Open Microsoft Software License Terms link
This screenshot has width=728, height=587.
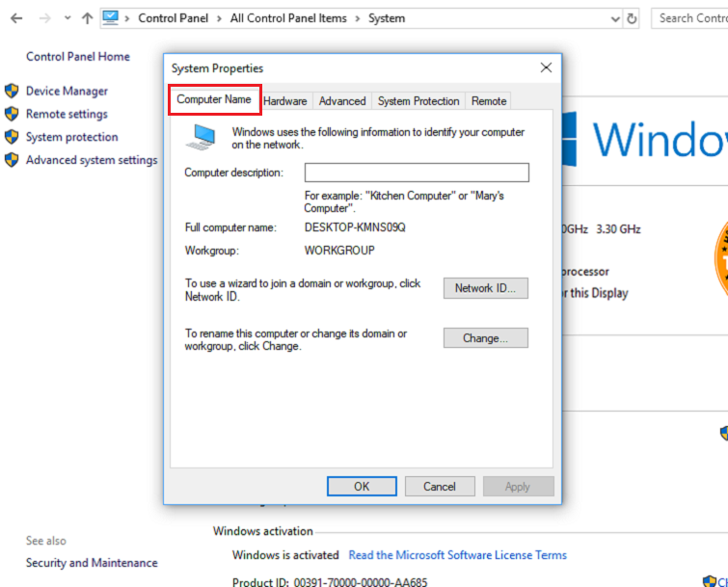click(457, 555)
